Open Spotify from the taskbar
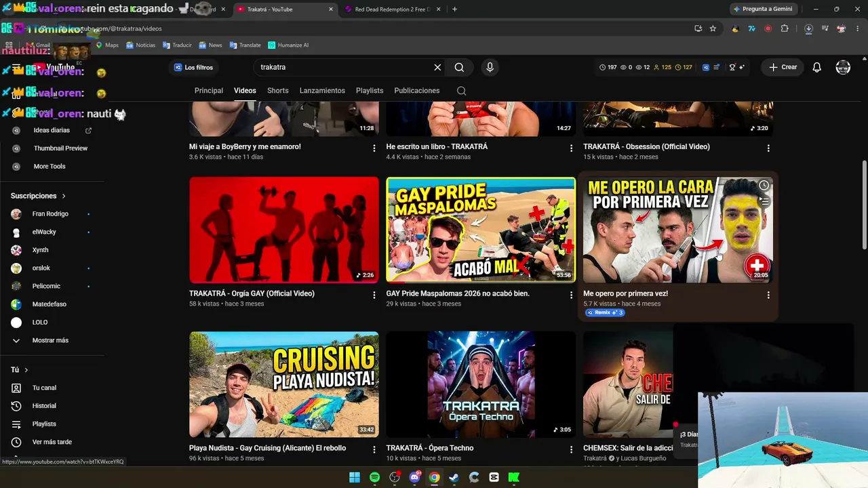The height and width of the screenshot is (488, 868). 374,477
